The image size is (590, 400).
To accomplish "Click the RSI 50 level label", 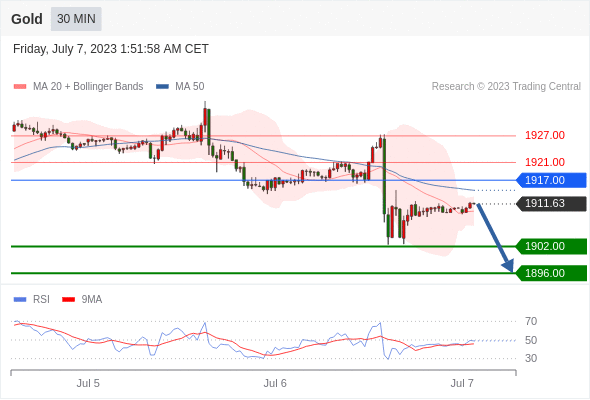I will 531,340.
